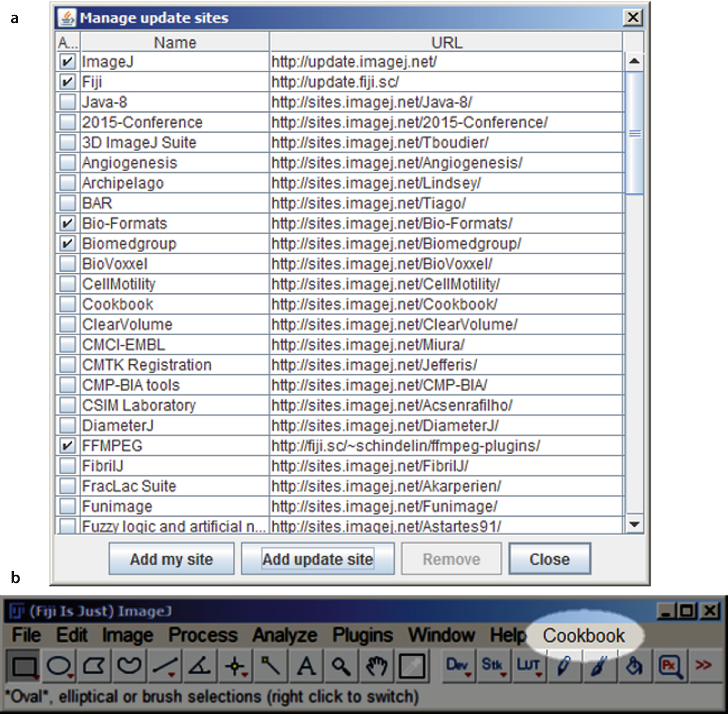Select the CellMotility row name
The image size is (728, 714).
119,284
